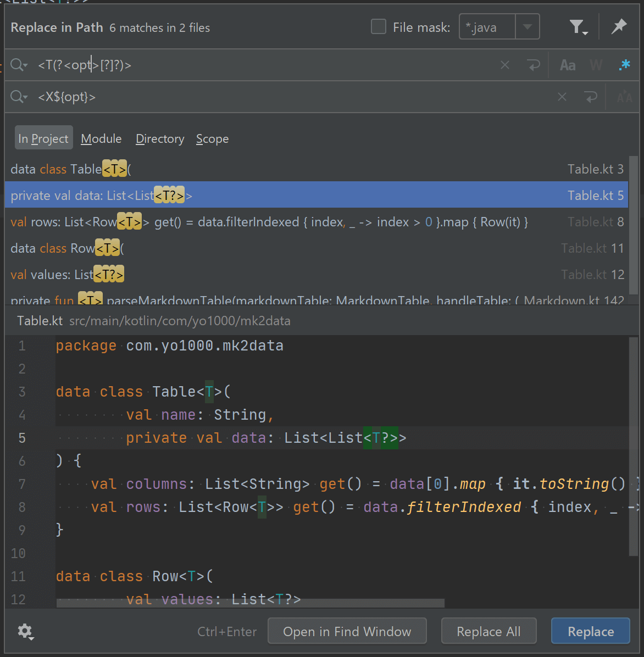Viewport: 644px width, 657px height.
Task: Toggle the Words (W) match option
Action: pos(596,65)
